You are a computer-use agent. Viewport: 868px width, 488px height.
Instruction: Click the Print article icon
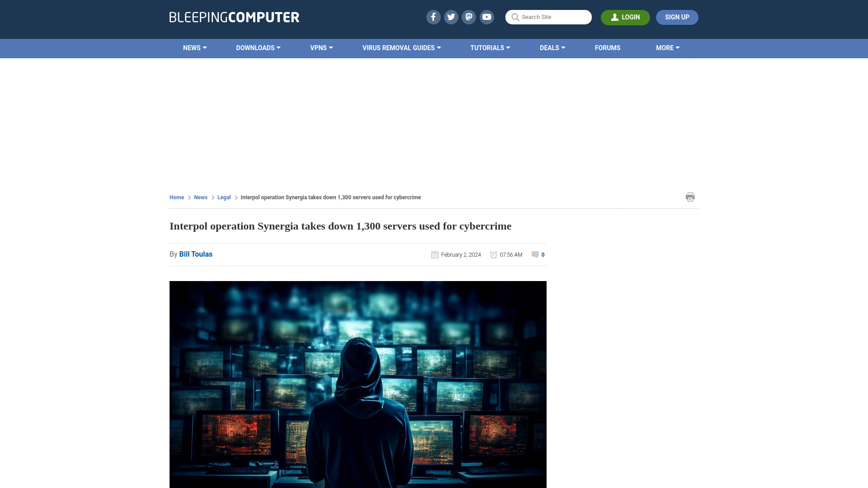tap(689, 197)
